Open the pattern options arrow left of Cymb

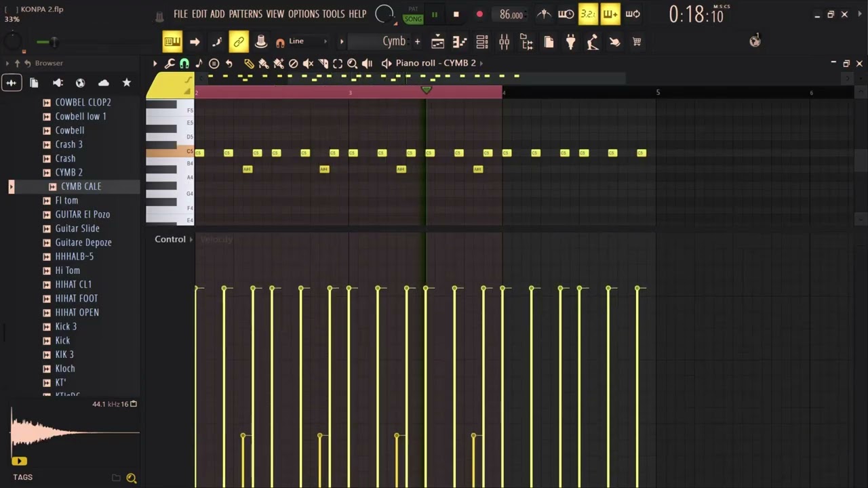coord(342,41)
